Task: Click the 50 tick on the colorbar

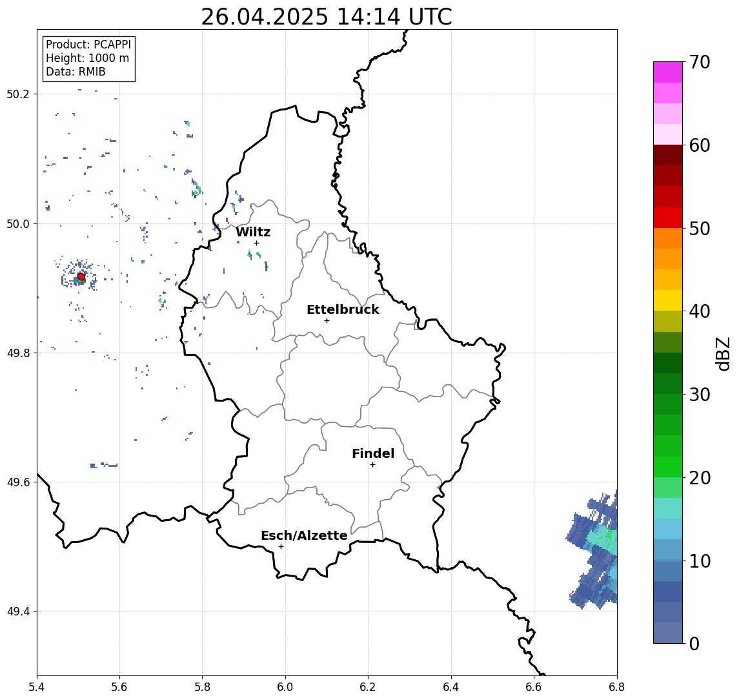Action: 700,229
